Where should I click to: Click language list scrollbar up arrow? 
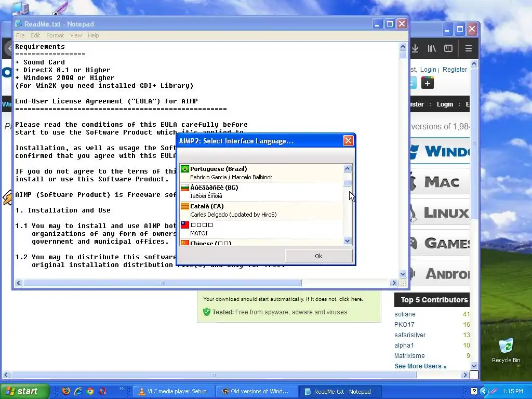pyautogui.click(x=347, y=168)
